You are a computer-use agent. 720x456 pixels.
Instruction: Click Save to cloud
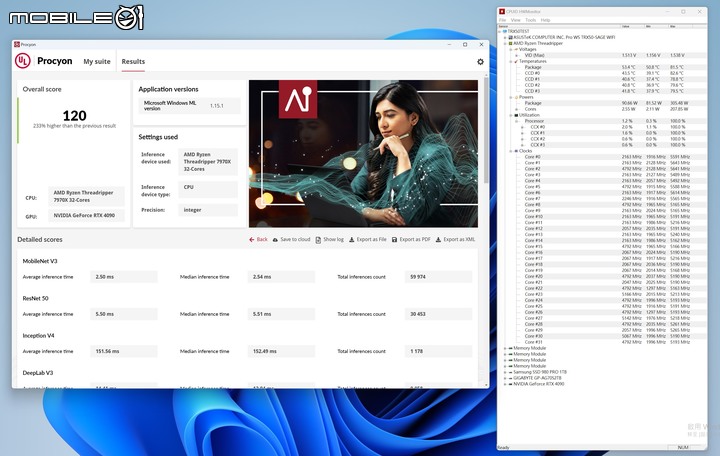pos(292,239)
